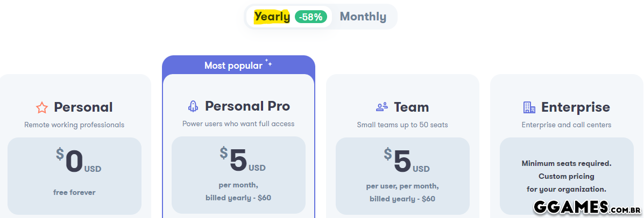Switch billing to Monthly
The width and height of the screenshot is (644, 218).
[363, 17]
